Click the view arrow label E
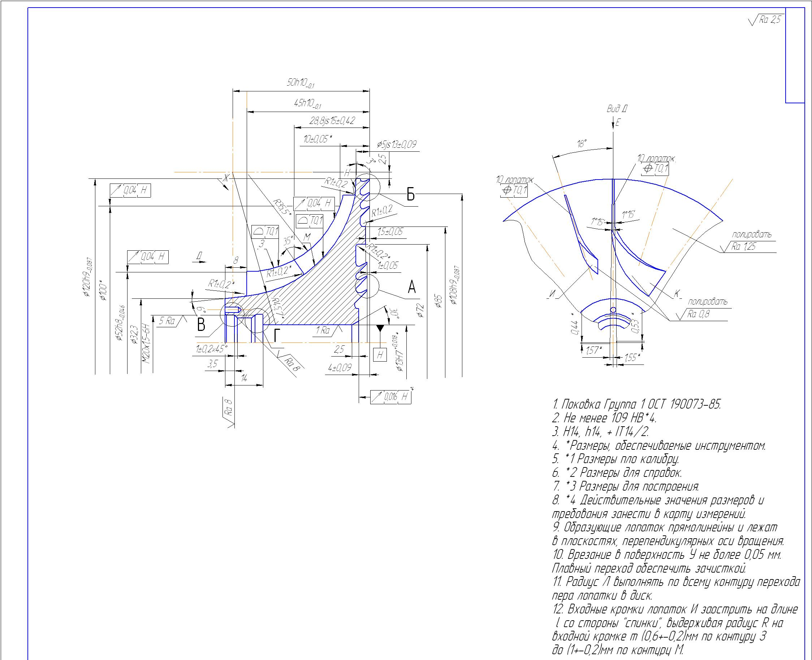Viewport: 812px width, 660px height. 618,123
